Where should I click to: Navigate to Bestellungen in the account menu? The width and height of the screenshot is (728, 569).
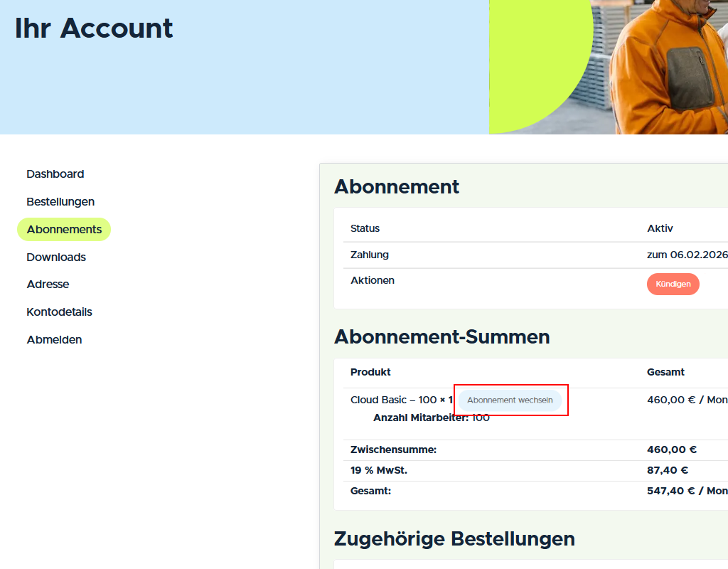[x=60, y=201]
